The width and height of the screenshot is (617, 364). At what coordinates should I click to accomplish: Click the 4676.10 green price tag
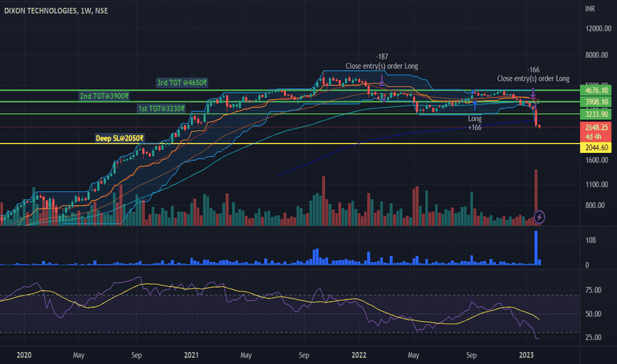pos(596,90)
